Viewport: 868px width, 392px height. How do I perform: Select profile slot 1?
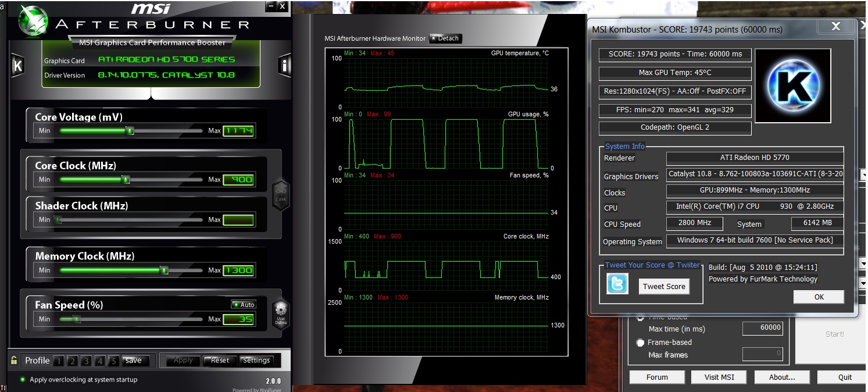tap(58, 361)
